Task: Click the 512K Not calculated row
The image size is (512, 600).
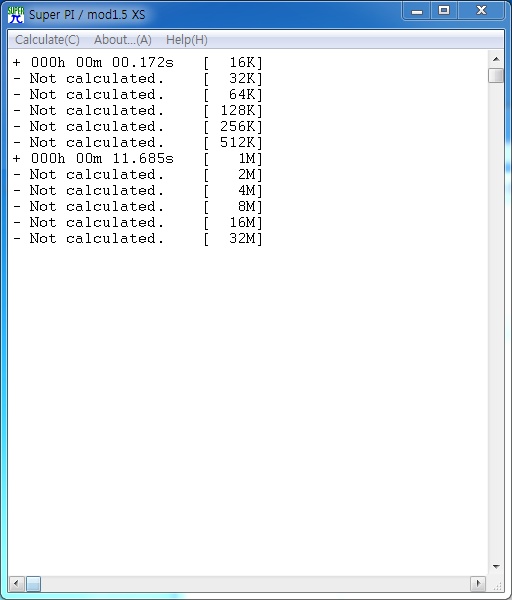Action: pos(138,142)
